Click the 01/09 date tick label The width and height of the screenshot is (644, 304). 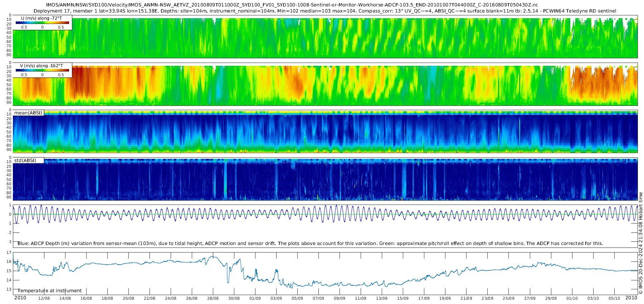(255, 299)
